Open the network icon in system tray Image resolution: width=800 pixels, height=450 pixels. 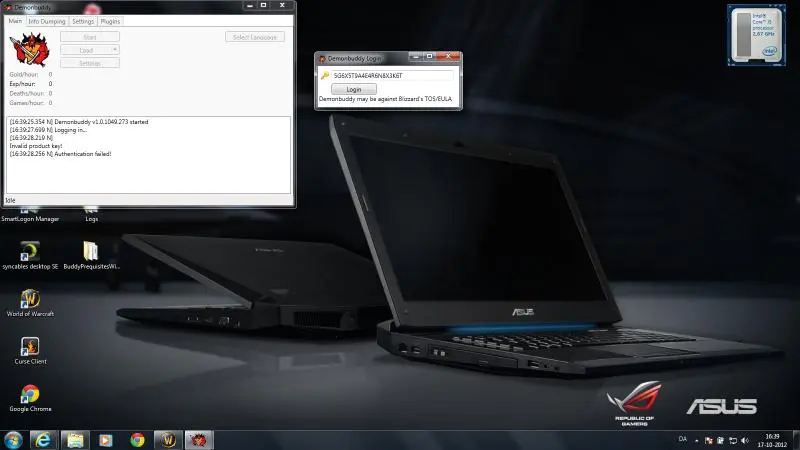coord(733,440)
